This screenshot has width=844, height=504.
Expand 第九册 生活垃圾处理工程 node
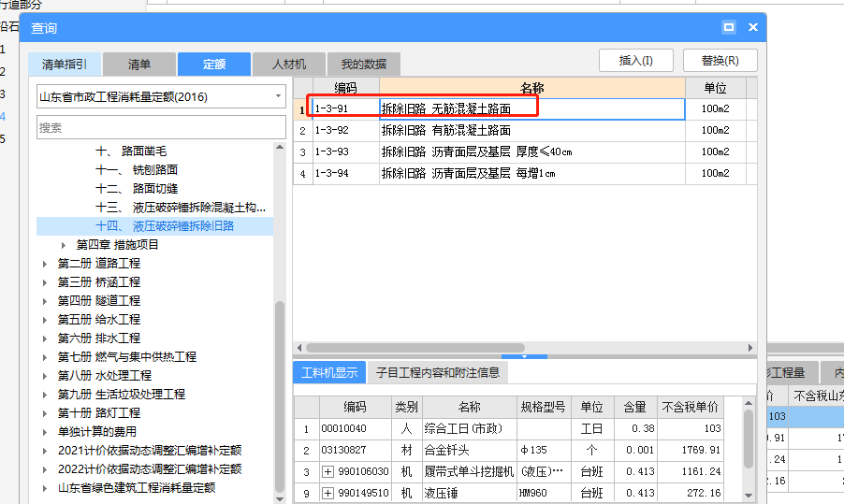pos(45,395)
